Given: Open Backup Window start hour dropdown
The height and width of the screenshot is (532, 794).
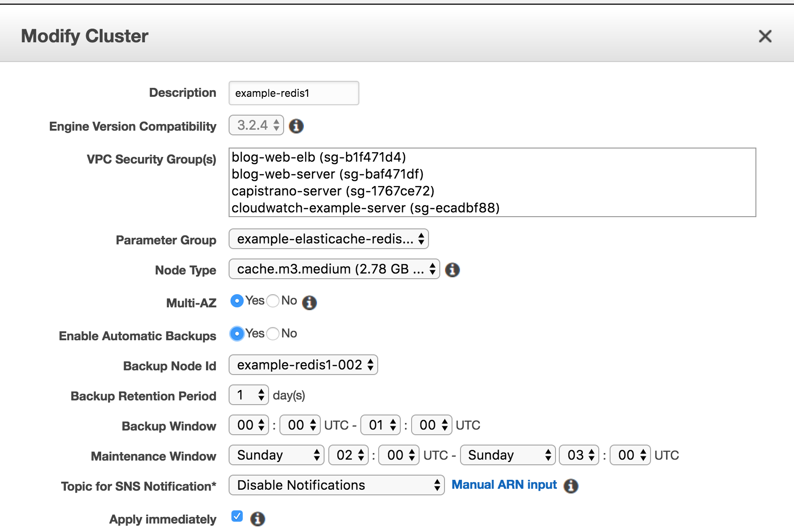Looking at the screenshot, I should point(249,425).
